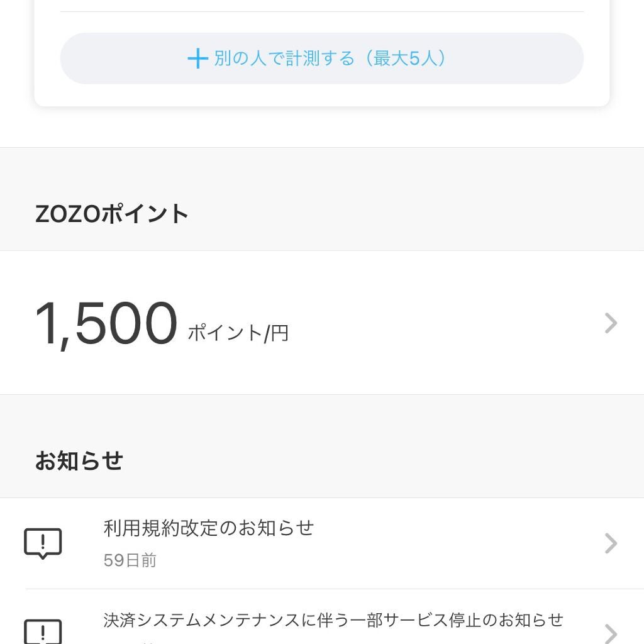
Task: Tap the 1,500 point balance number
Action: (x=106, y=324)
